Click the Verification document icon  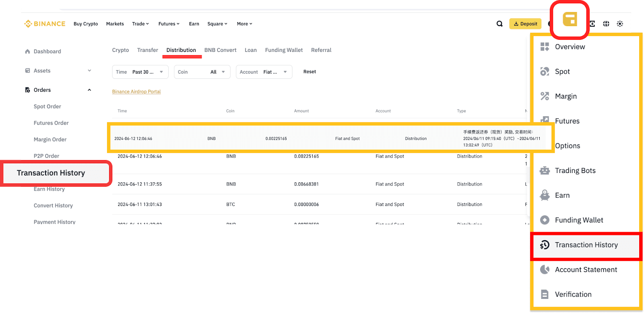point(545,294)
